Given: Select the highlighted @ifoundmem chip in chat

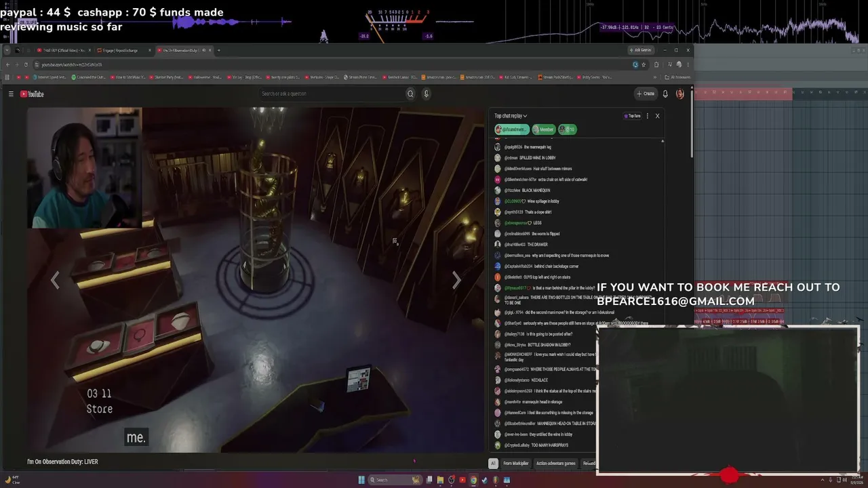Looking at the screenshot, I should click(x=511, y=129).
